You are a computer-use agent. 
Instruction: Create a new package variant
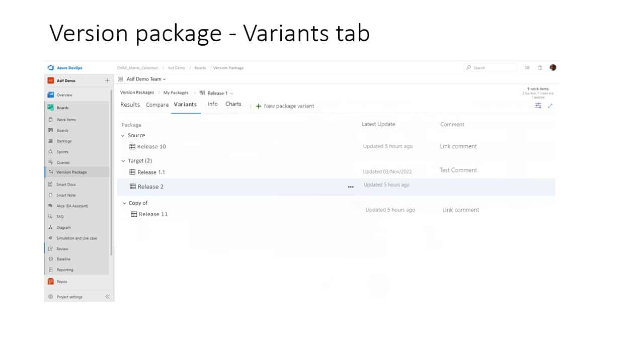285,106
